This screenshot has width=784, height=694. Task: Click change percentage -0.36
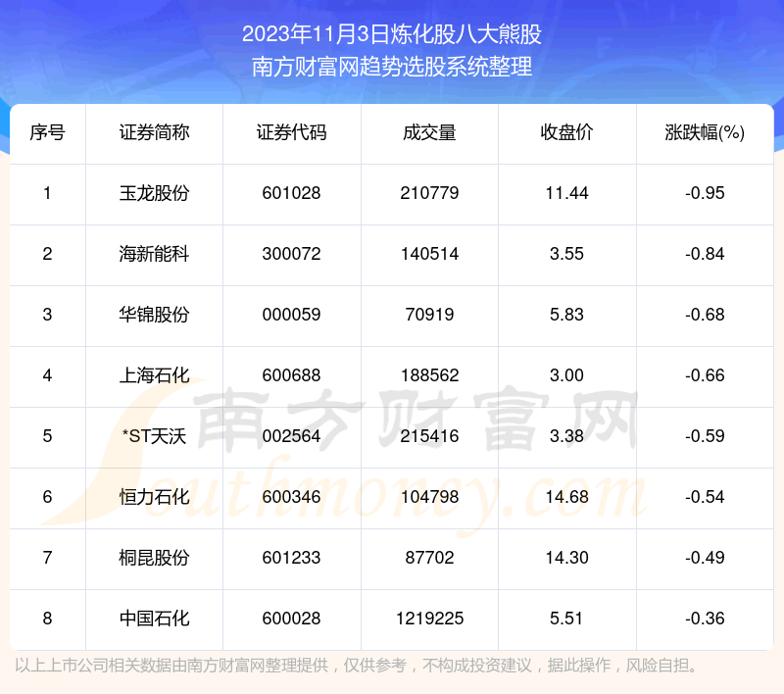[705, 619]
